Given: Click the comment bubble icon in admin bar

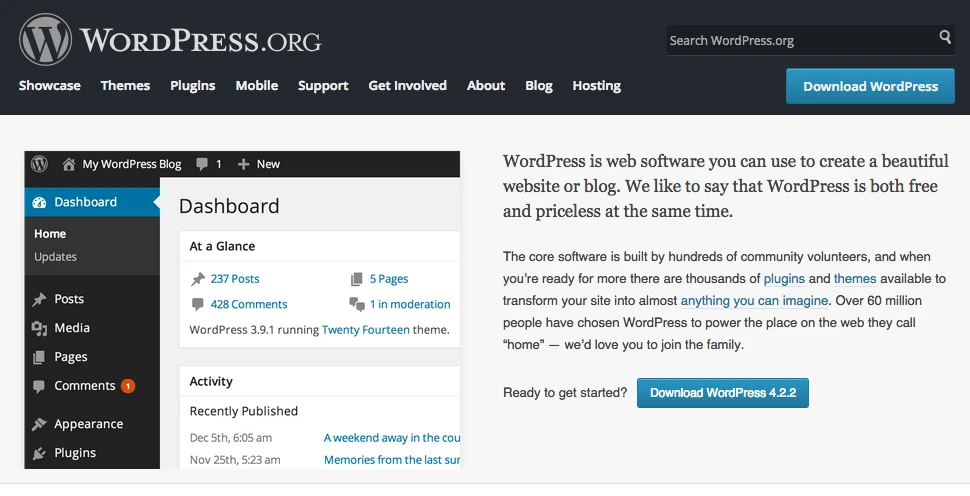Looking at the screenshot, I should pyautogui.click(x=203, y=164).
